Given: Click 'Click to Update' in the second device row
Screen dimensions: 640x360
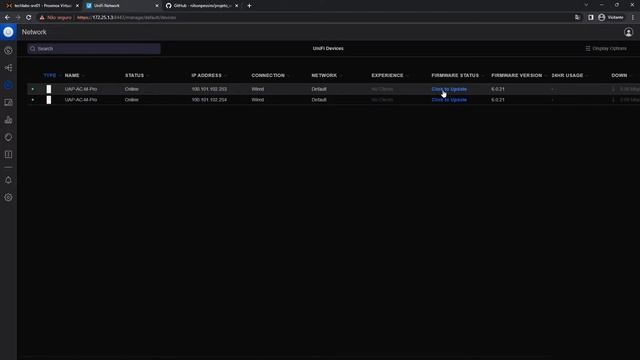Looking at the screenshot, I should click(449, 100).
